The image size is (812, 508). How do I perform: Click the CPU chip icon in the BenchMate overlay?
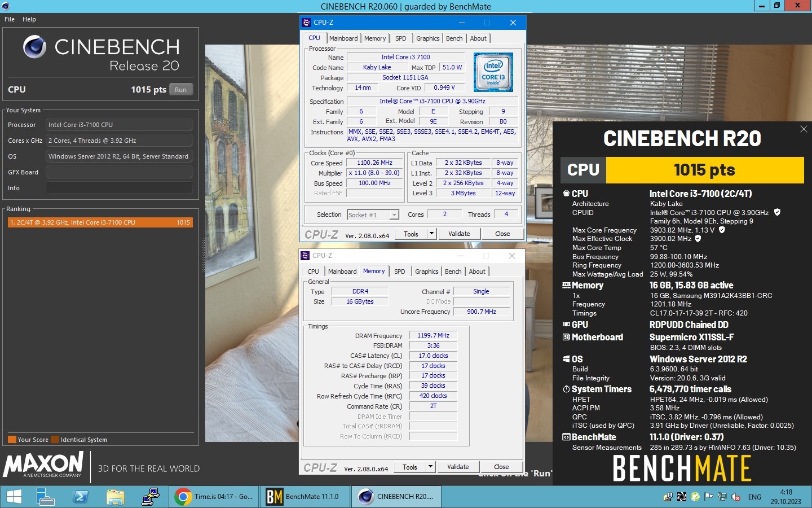point(566,194)
